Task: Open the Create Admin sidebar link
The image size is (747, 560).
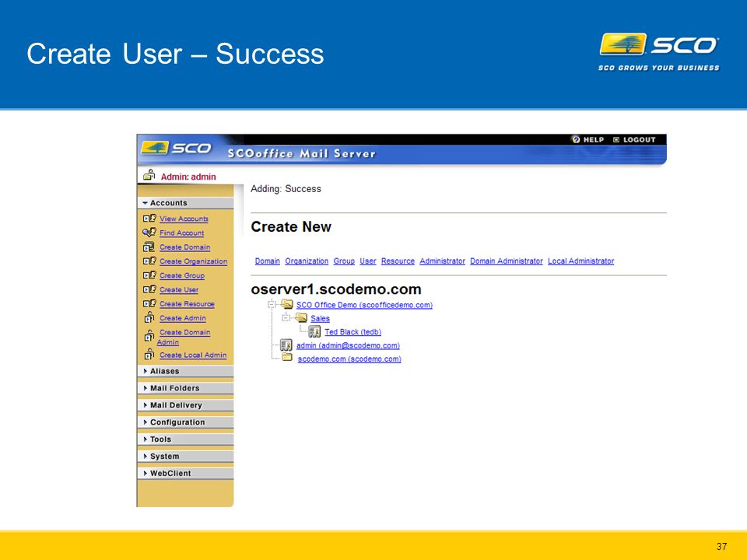Action: click(x=182, y=318)
